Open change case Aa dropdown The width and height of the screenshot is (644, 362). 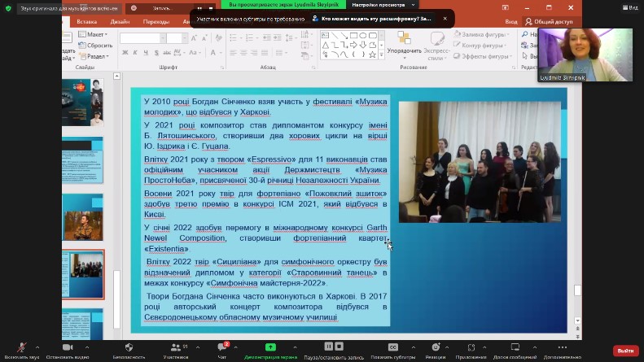pos(195,53)
